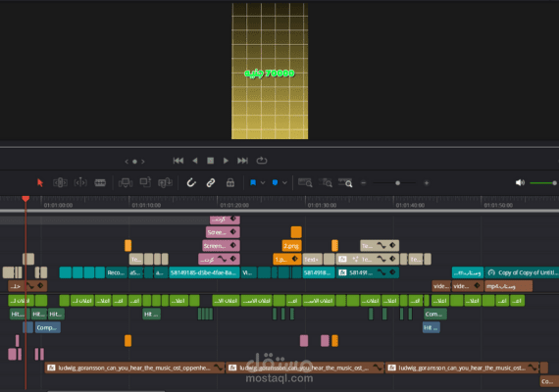The height and width of the screenshot is (392, 559).
Task: Select the '58149185-d5be-4fae-8a...' video clip
Action: coord(204,272)
